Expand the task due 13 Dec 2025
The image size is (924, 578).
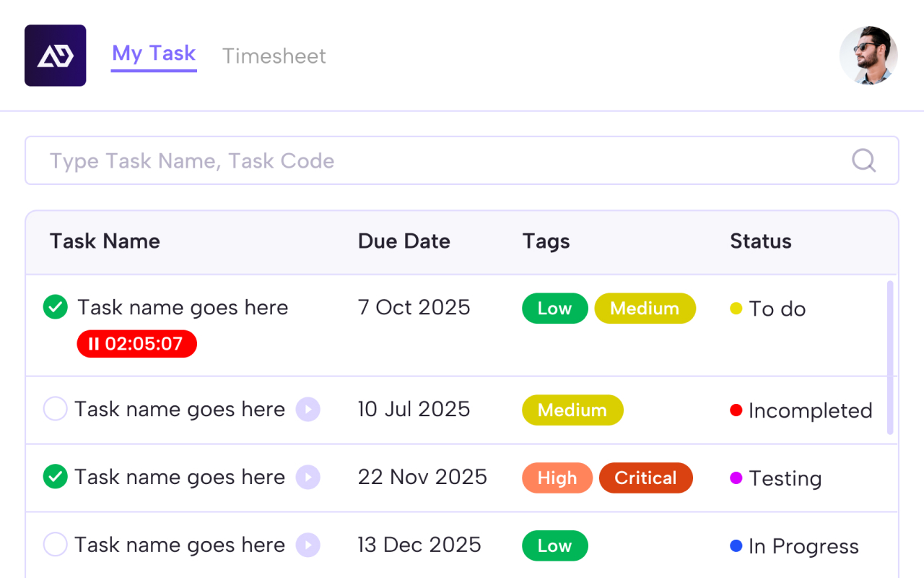pyautogui.click(x=308, y=544)
